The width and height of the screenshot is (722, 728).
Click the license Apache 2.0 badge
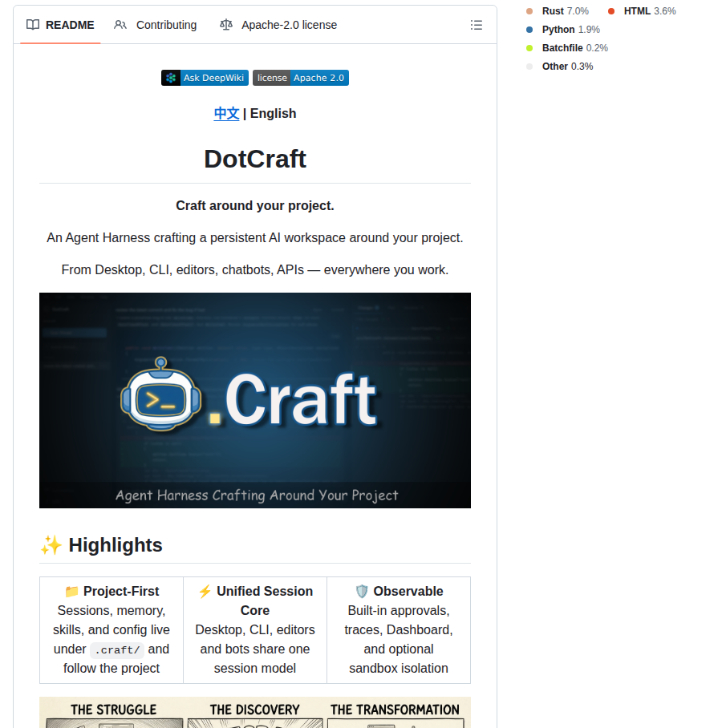point(301,78)
